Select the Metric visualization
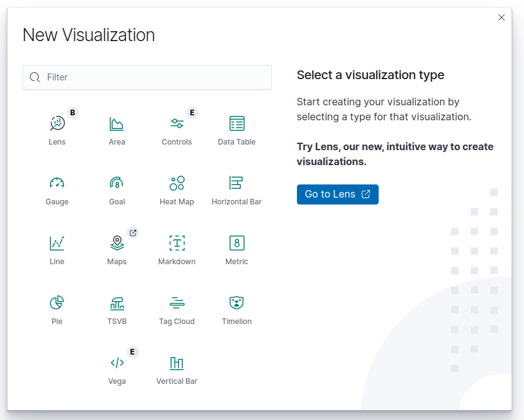The width and height of the screenshot is (524, 420). [236, 244]
